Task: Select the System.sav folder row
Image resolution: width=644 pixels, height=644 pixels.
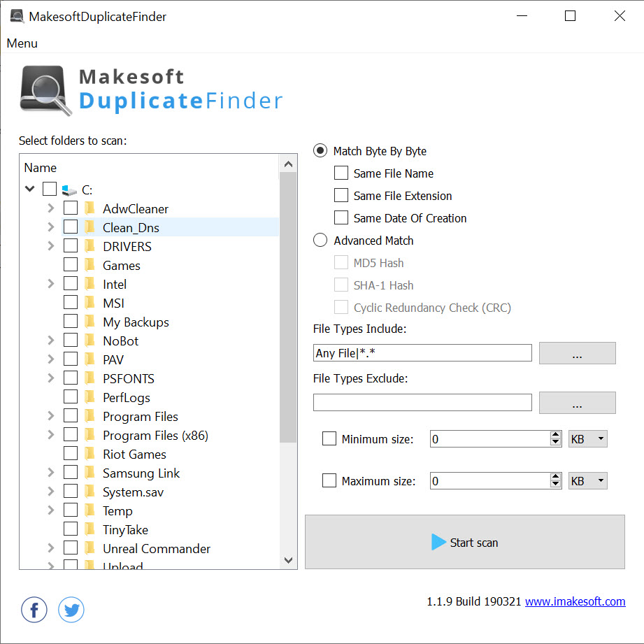Action: point(170,492)
